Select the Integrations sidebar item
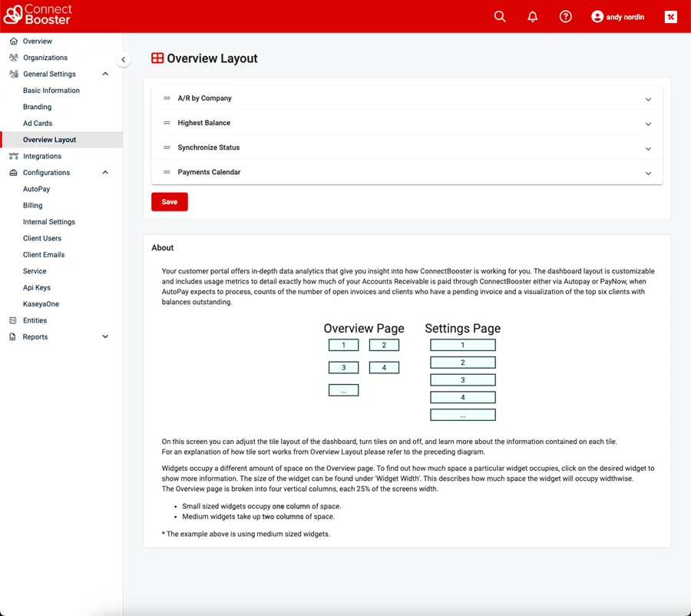The image size is (691, 616). (x=41, y=156)
